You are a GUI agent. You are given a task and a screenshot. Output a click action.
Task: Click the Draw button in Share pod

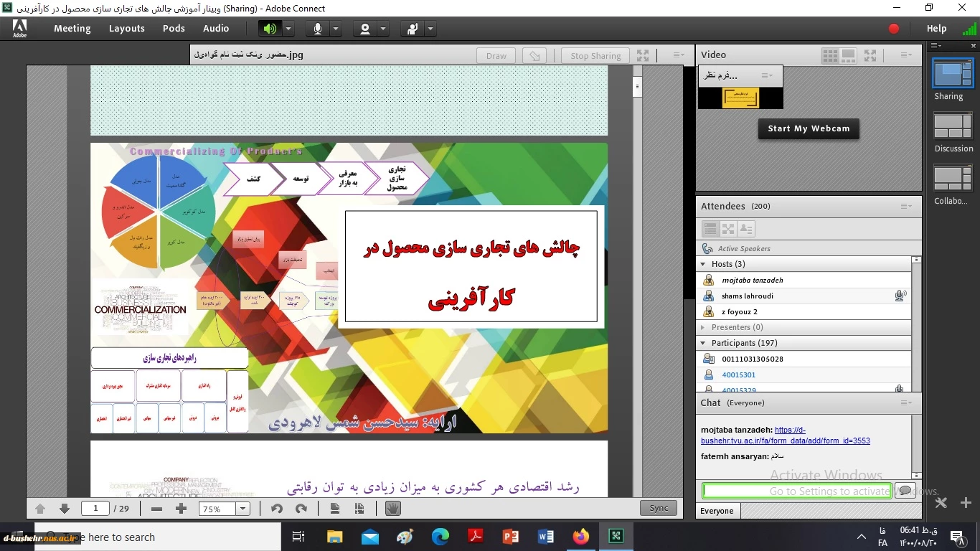496,55
